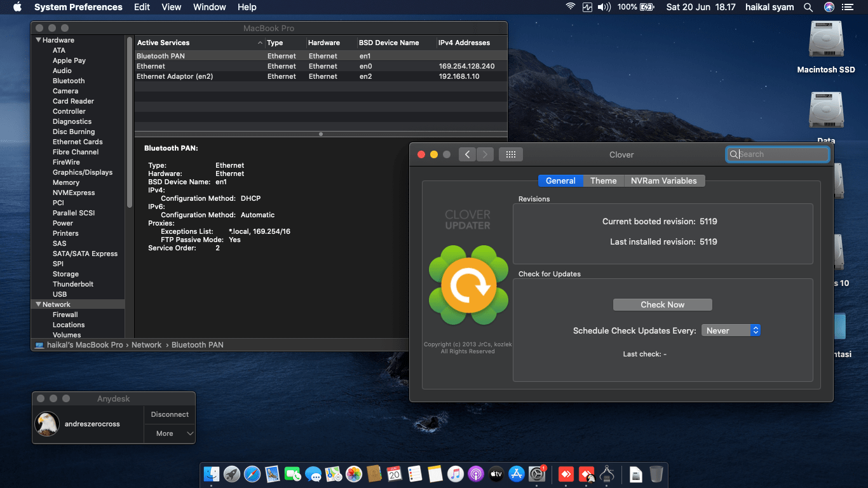868x488 pixels.
Task: Open FaceTime from the Dock
Action: [293, 474]
